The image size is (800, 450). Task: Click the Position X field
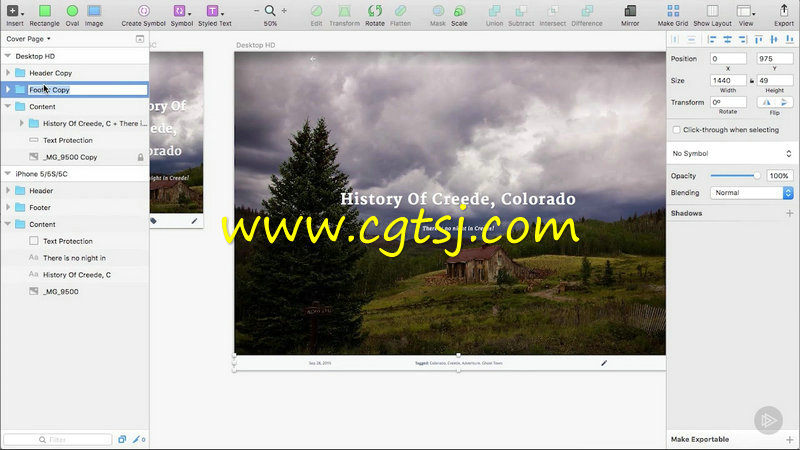(728, 59)
